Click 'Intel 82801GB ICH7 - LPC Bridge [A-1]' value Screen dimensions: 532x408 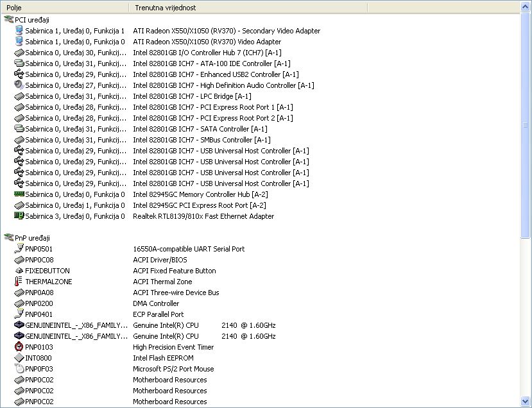(192, 96)
